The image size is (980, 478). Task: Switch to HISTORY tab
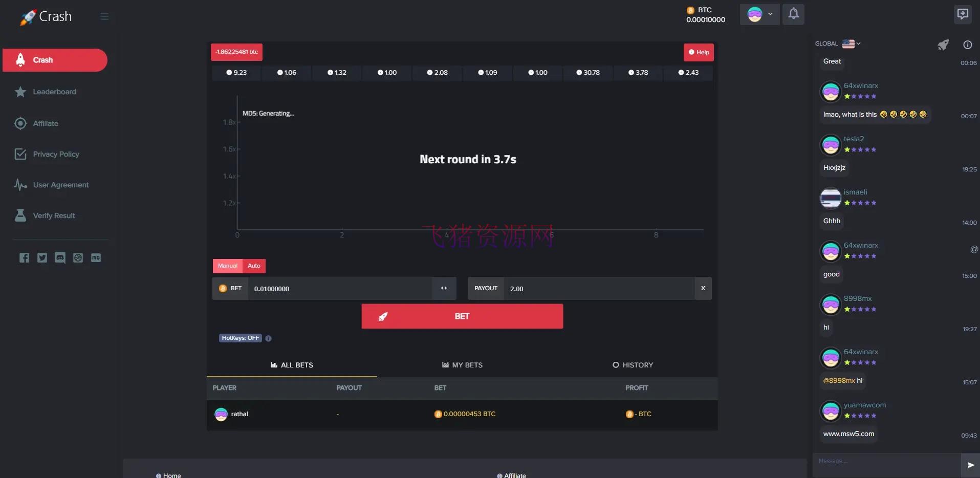click(x=633, y=365)
